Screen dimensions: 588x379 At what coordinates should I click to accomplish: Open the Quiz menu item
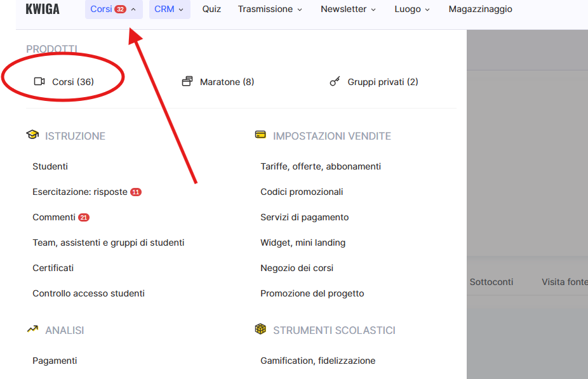211,10
